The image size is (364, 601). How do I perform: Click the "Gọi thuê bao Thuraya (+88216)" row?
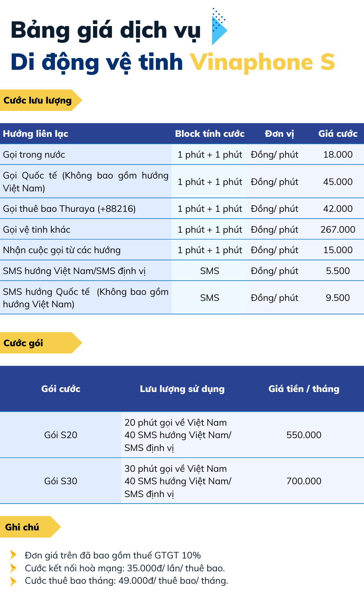(x=69, y=209)
